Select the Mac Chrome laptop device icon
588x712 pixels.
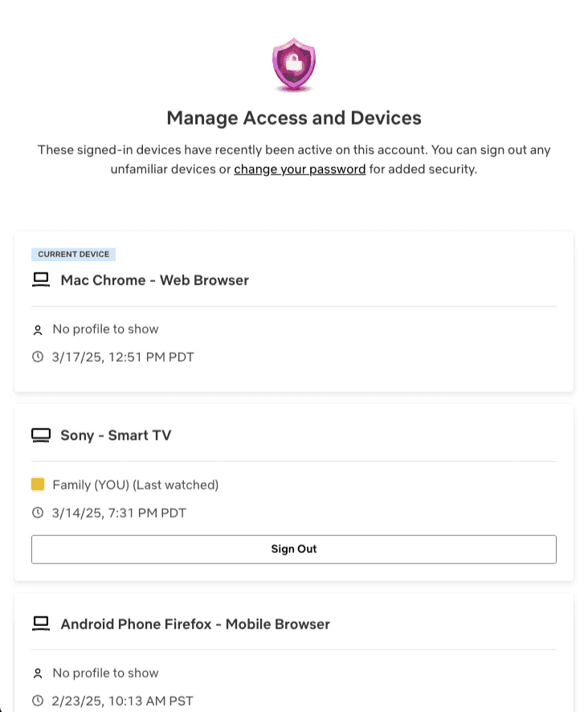pos(41,280)
